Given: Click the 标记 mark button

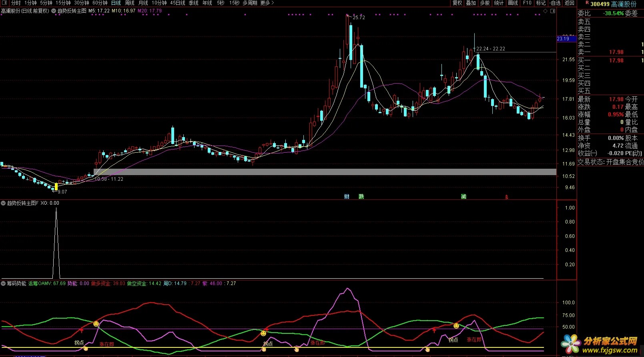Looking at the screenshot, I should [x=541, y=3].
